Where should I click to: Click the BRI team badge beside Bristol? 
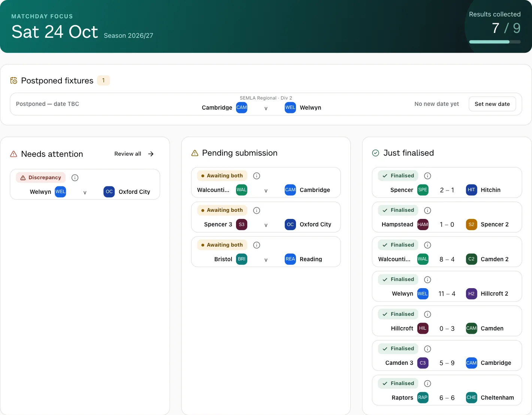pyautogui.click(x=242, y=259)
